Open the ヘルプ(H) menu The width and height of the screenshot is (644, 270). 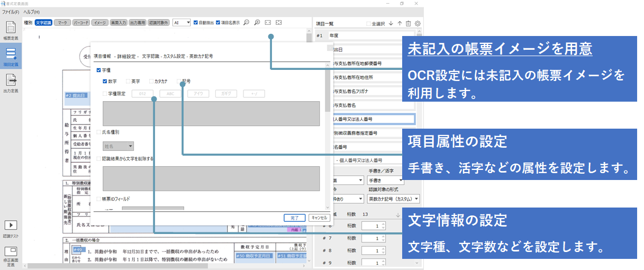[x=31, y=12]
